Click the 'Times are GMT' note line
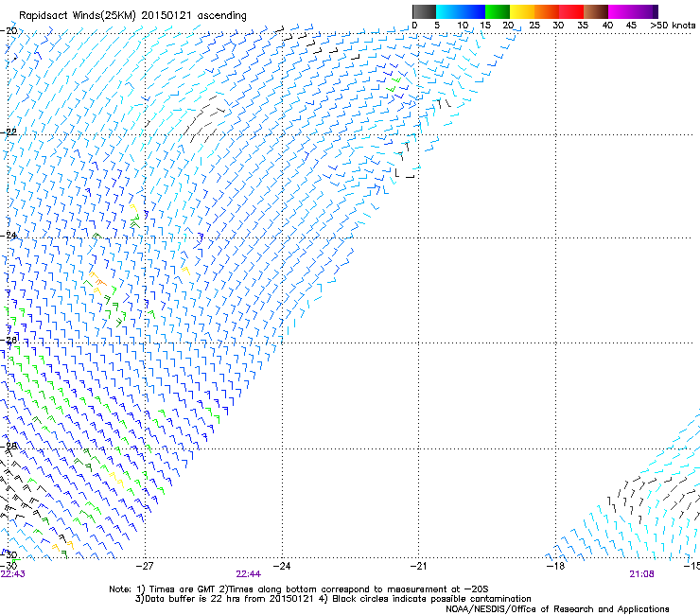 [299, 589]
